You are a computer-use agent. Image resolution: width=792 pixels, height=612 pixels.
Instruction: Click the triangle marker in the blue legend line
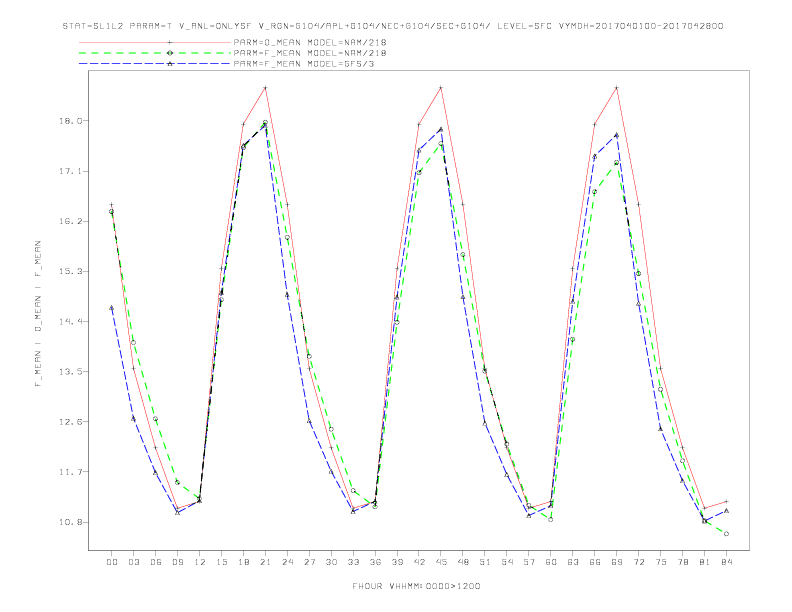(x=170, y=64)
